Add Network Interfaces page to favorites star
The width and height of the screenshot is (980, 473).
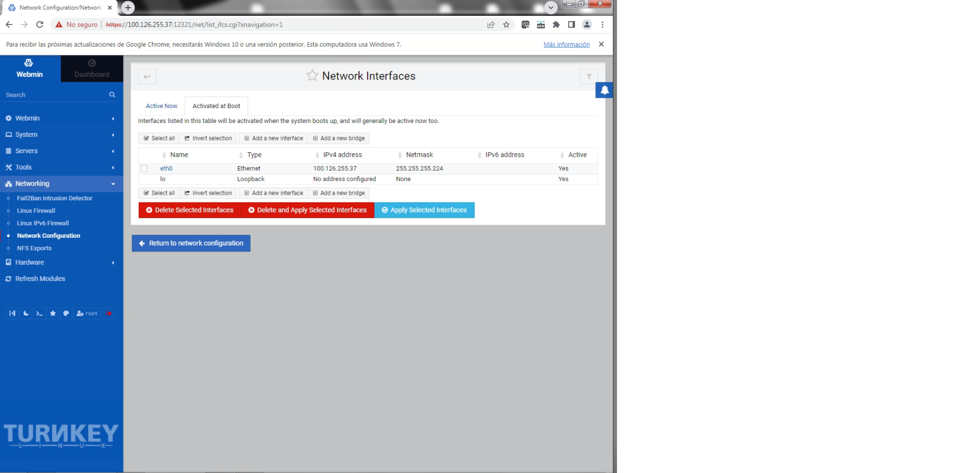pos(312,76)
